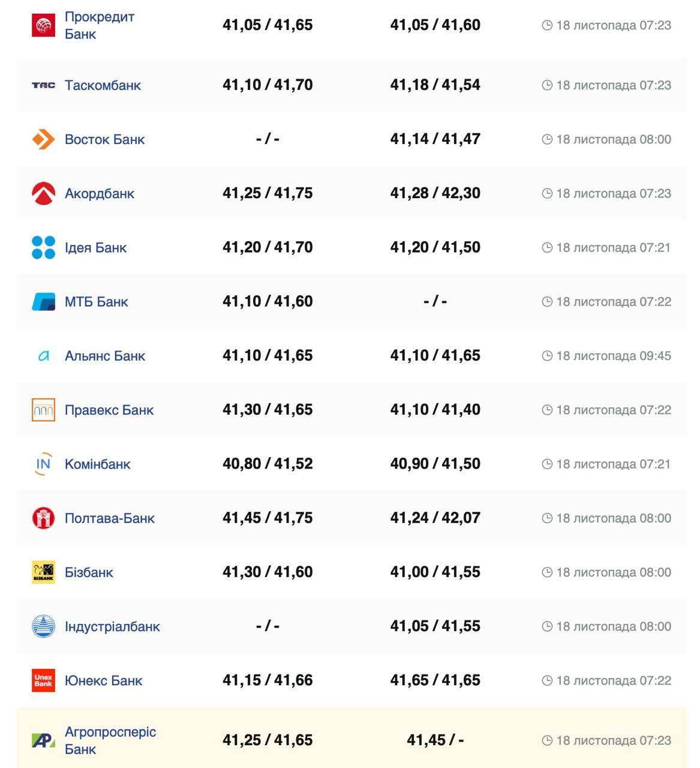Viewport: 700px width, 768px height.
Task: Click the Прокредит Банк logo icon
Action: click(43, 25)
